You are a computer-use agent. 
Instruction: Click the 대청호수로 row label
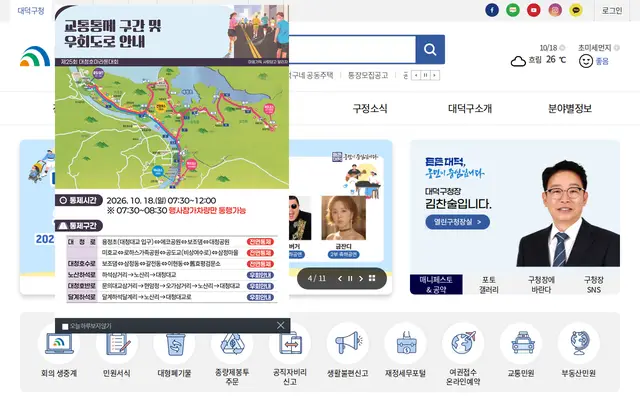click(x=82, y=264)
